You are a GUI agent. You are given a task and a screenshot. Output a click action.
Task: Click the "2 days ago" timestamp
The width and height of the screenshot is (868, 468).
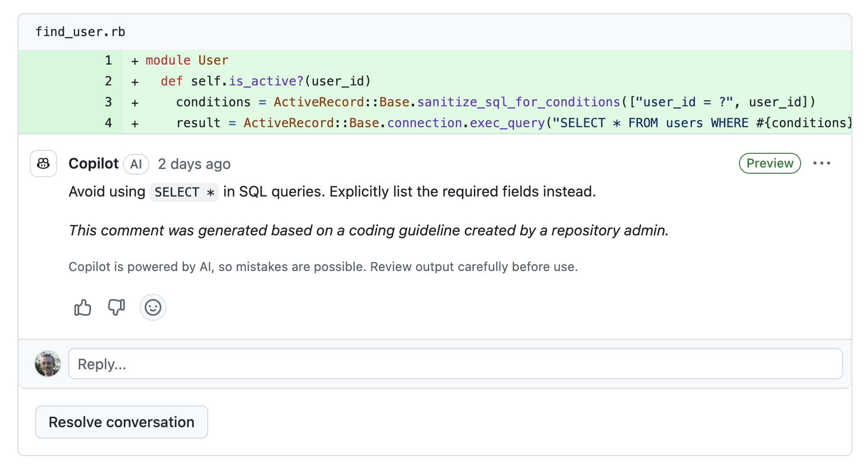pos(194,164)
